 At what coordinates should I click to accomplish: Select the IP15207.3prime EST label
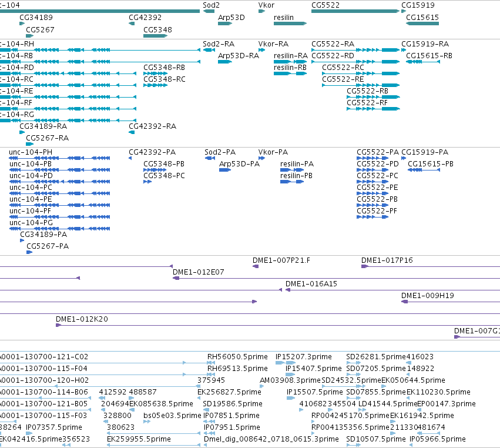304,357
